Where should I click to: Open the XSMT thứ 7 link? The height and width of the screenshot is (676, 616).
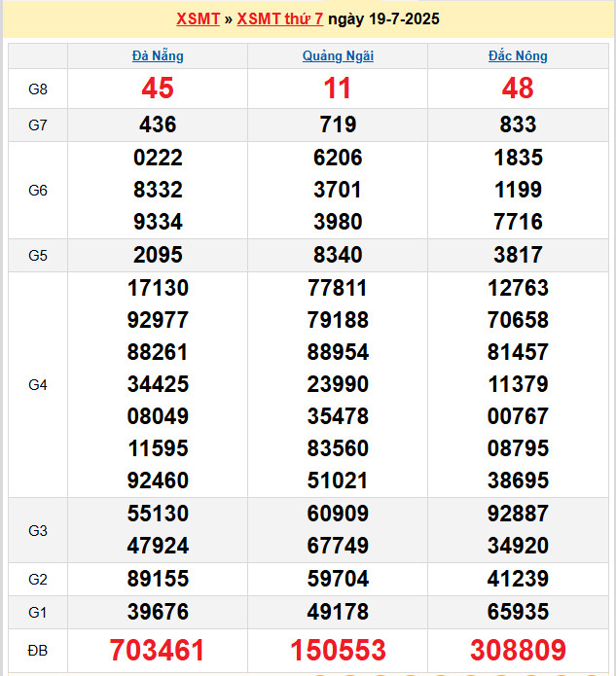pyautogui.click(x=280, y=19)
